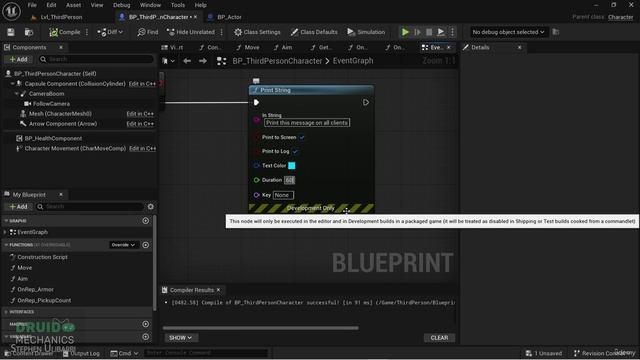Open the play options three-dot menu
Screen dimensions: 640x360
452,32
